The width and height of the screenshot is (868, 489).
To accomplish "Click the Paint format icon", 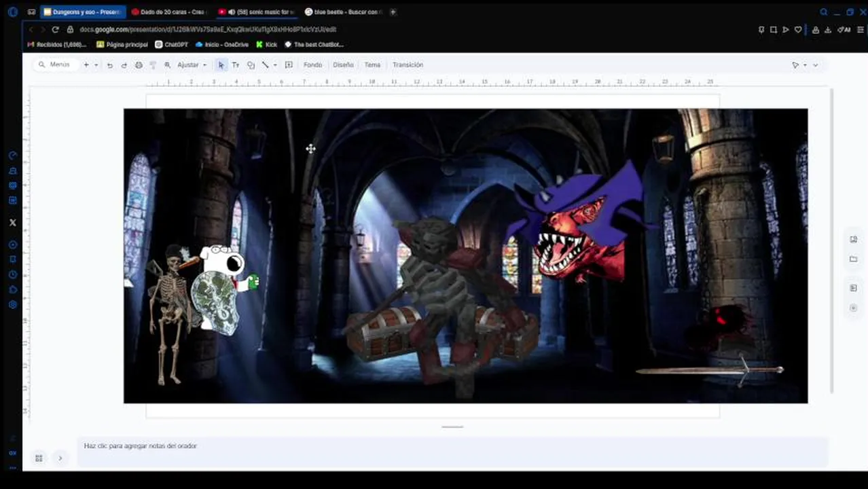I will [x=153, y=65].
